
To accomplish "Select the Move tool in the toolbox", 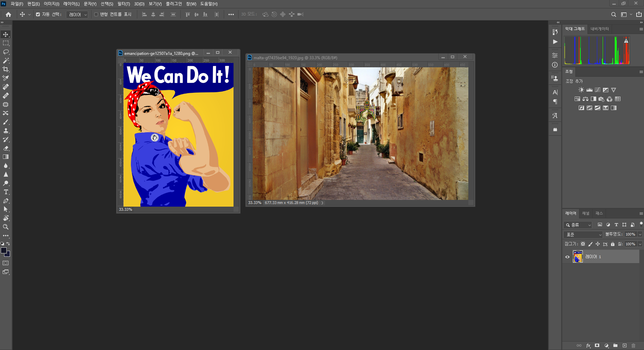I will [x=6, y=35].
